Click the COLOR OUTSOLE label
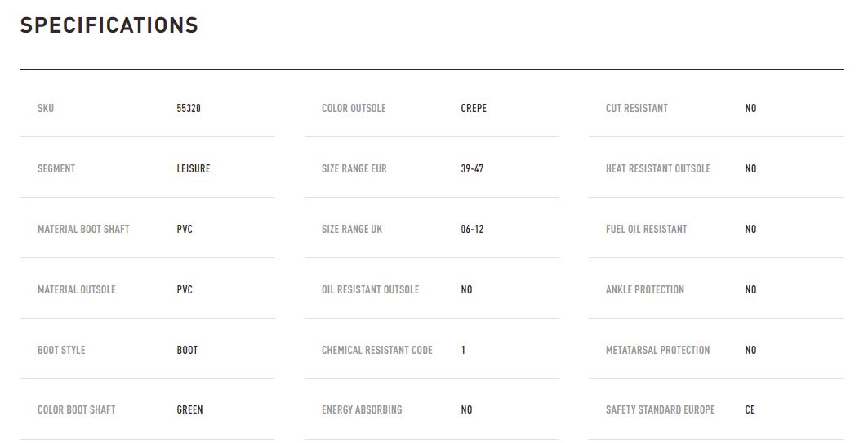This screenshot has width=868, height=443. coord(354,108)
